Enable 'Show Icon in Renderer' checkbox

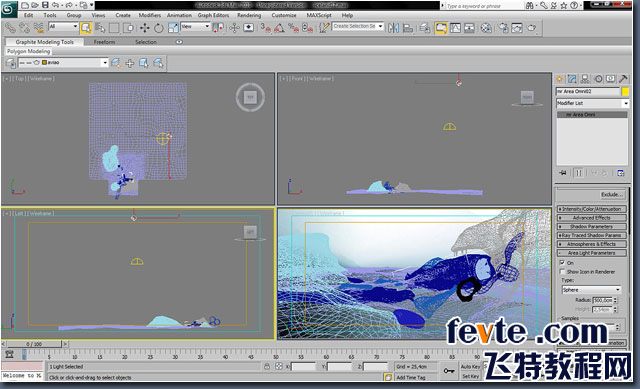562,271
